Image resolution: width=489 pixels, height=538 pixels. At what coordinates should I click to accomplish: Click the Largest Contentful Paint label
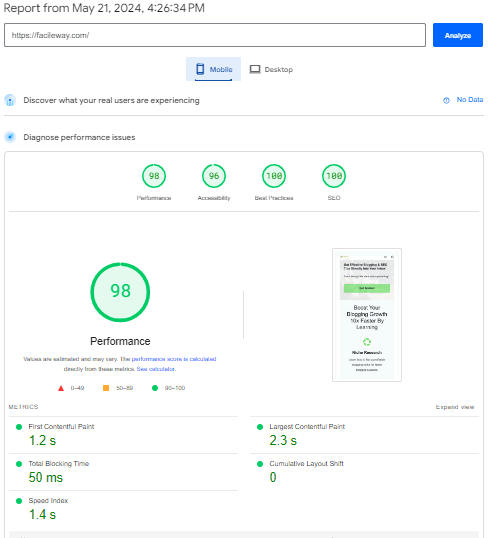tap(307, 426)
